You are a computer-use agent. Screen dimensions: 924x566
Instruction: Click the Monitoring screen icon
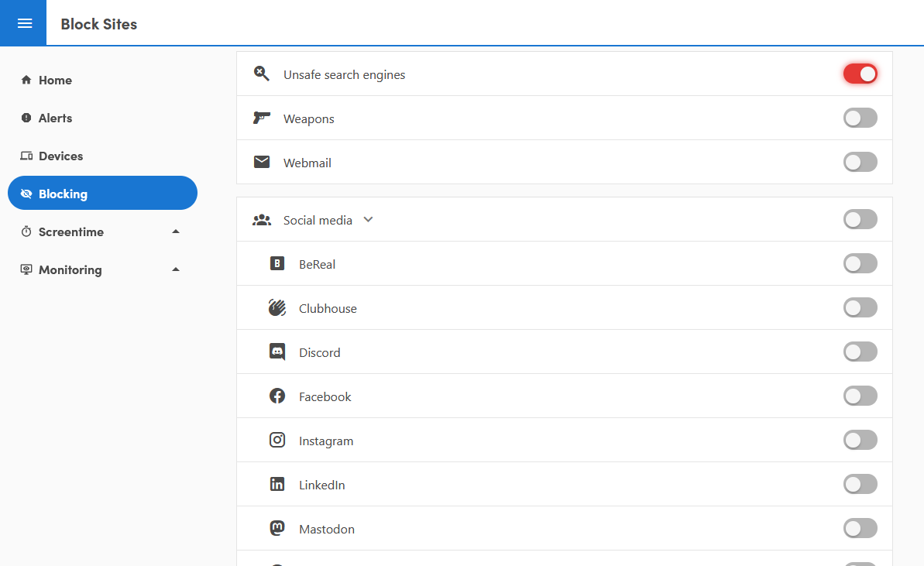coord(26,269)
